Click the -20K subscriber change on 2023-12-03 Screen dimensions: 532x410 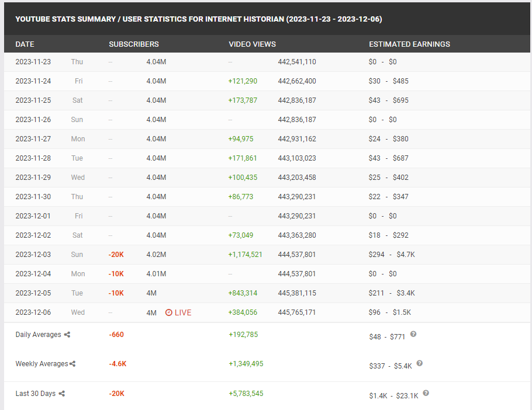point(116,255)
